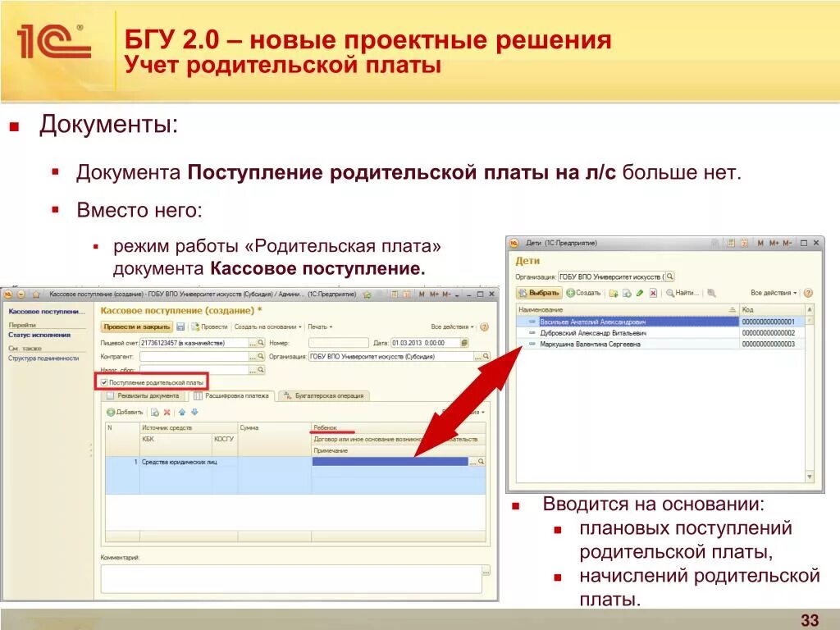Select the Средства юридических лиц cell

[x=189, y=462]
